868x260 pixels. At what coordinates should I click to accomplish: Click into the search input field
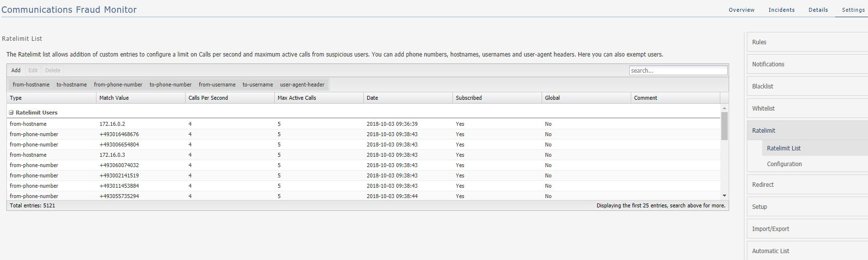point(678,70)
